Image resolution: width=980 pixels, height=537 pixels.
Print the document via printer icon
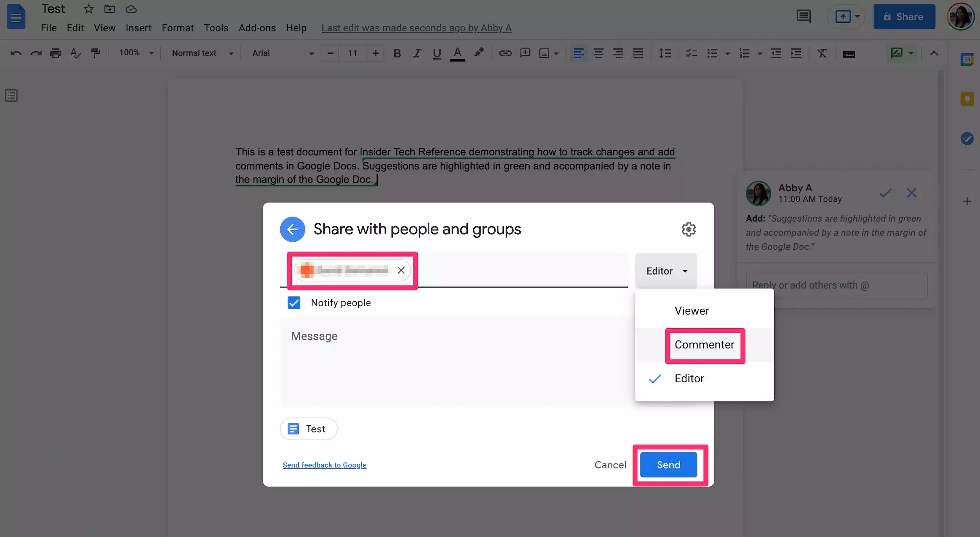[56, 53]
